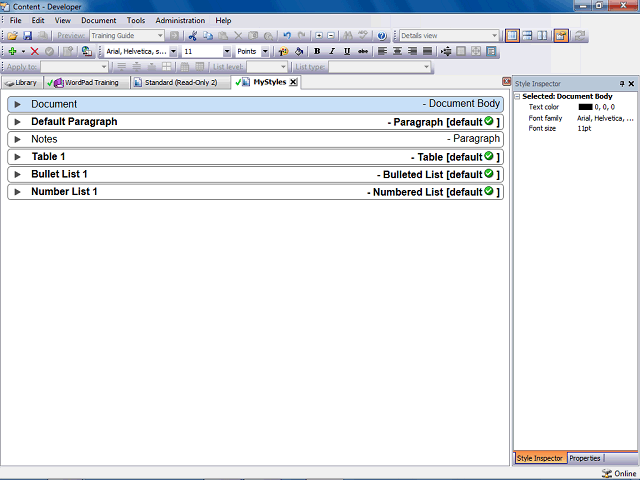The width and height of the screenshot is (640, 480).
Task: Close the Style Inspector panel
Action: (631, 84)
